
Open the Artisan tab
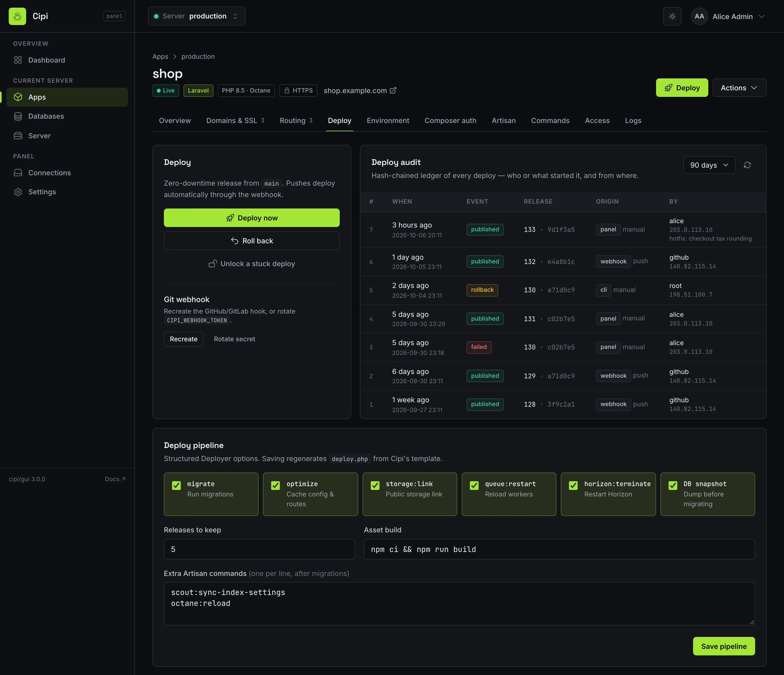[503, 120]
